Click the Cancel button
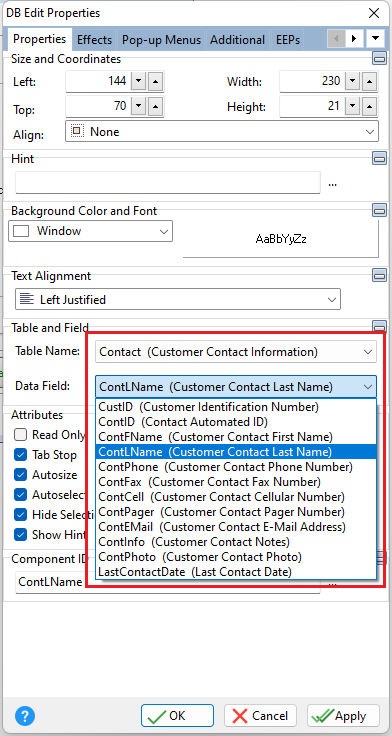Screen dimensions: 392x736 (261, 716)
